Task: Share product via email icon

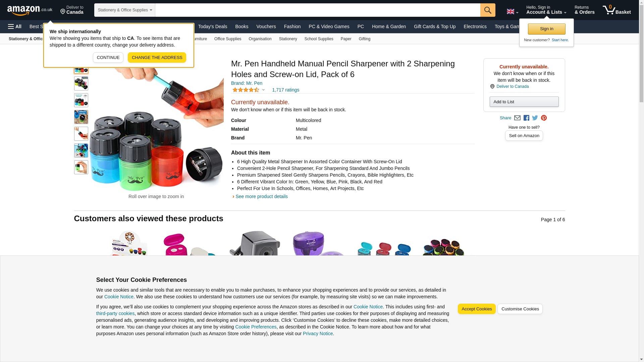Action: point(517,118)
